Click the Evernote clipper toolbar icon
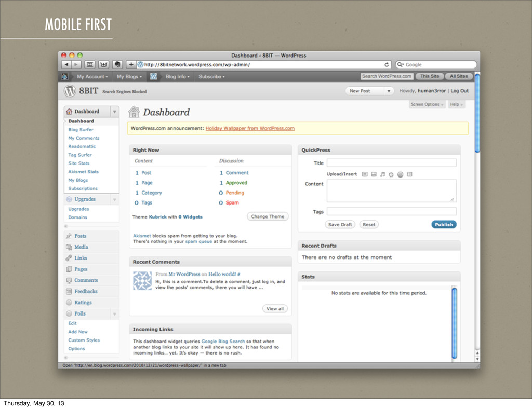 pyautogui.click(x=117, y=64)
